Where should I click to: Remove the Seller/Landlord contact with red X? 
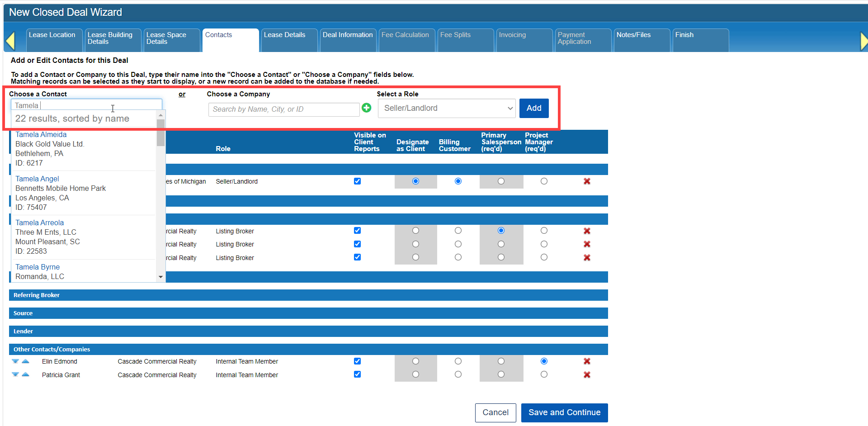(587, 181)
